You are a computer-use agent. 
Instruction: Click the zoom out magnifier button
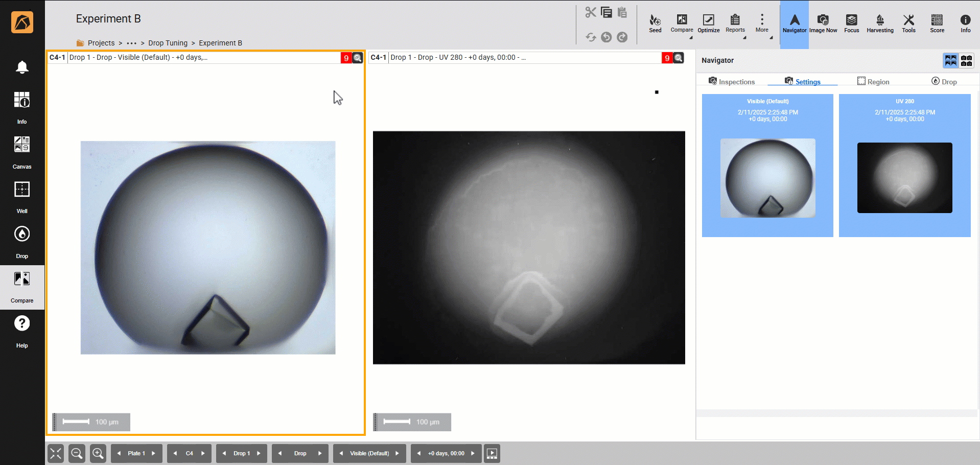pyautogui.click(x=77, y=453)
